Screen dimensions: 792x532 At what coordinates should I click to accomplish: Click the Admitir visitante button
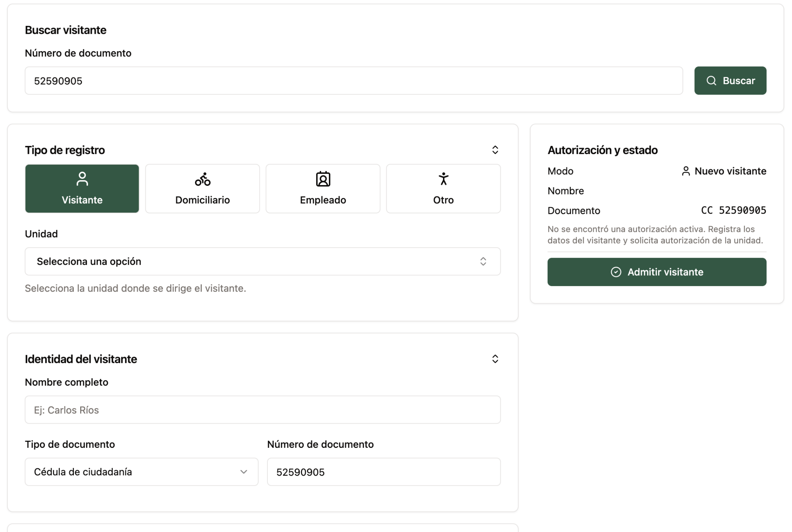656,272
